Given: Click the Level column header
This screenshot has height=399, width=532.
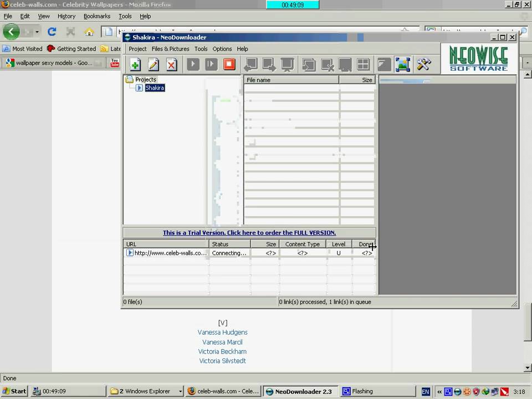Looking at the screenshot, I should 338,244.
